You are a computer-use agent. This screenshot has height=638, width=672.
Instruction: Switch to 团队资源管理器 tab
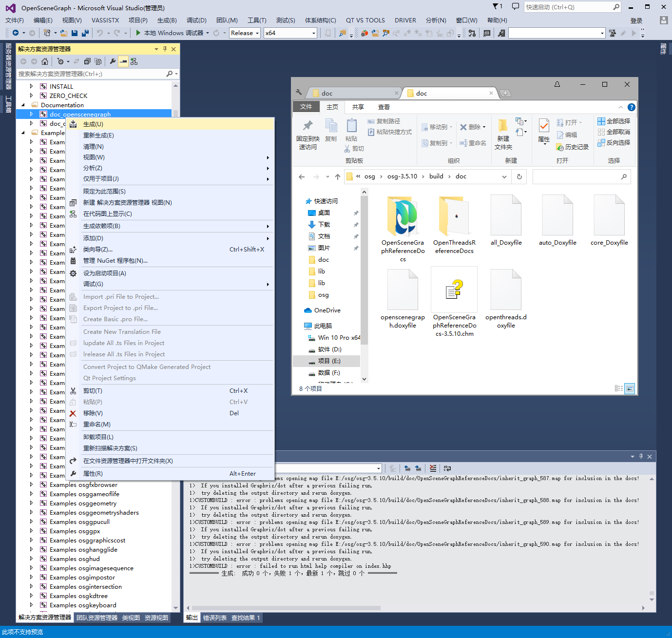(x=97, y=618)
